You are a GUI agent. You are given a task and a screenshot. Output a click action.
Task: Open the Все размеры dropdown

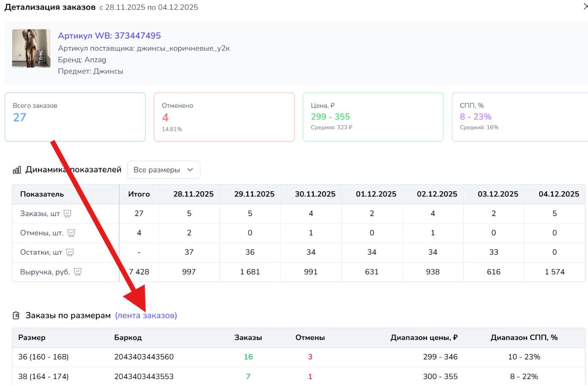pyautogui.click(x=163, y=170)
